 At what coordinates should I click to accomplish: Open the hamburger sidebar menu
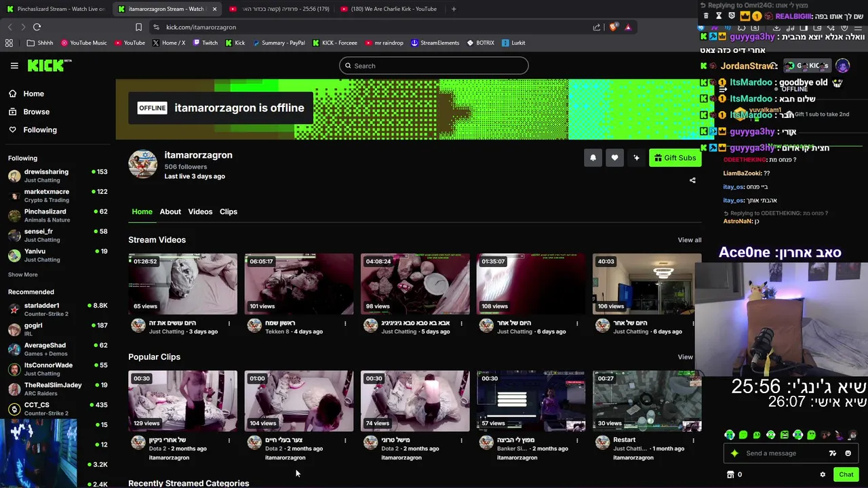14,66
